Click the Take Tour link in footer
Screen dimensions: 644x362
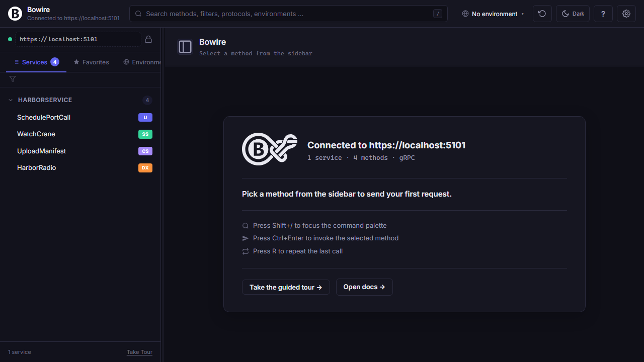pos(139,352)
